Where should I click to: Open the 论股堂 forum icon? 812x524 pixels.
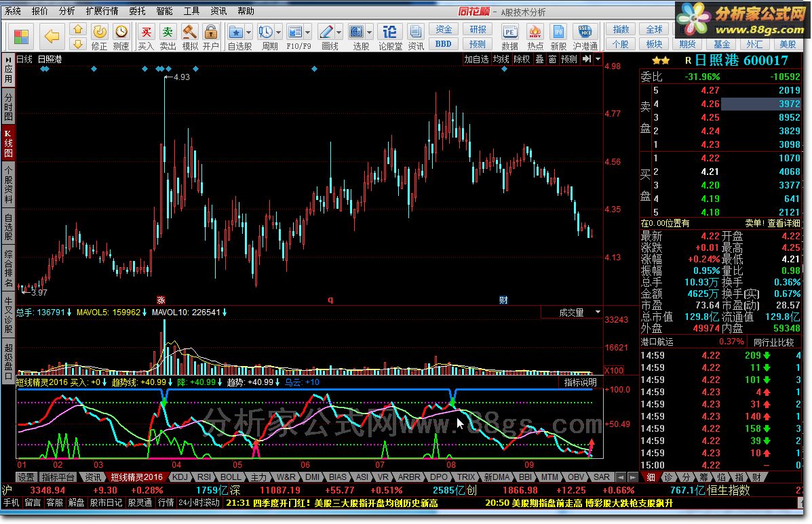coord(390,37)
